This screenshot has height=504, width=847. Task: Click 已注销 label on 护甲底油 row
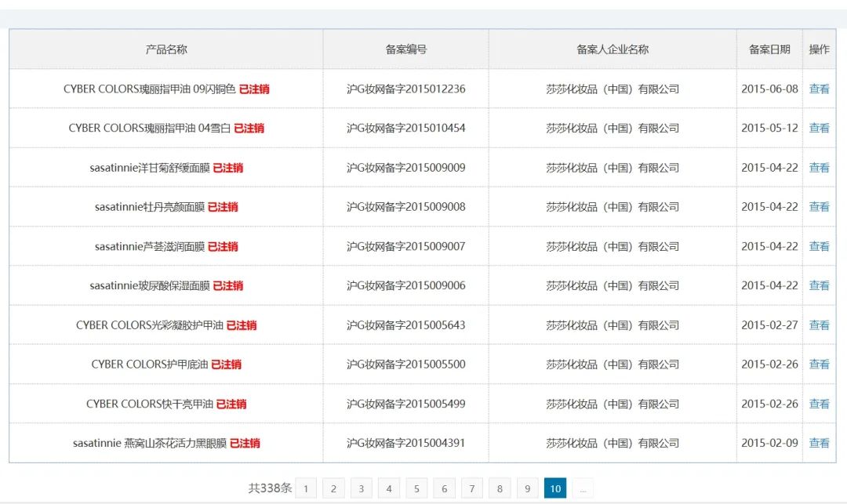[x=227, y=364]
